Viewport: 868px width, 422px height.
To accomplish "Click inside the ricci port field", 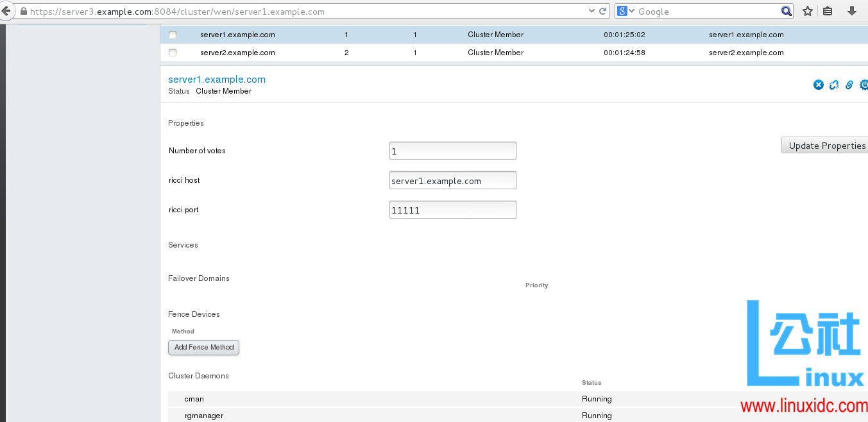I will coord(452,210).
